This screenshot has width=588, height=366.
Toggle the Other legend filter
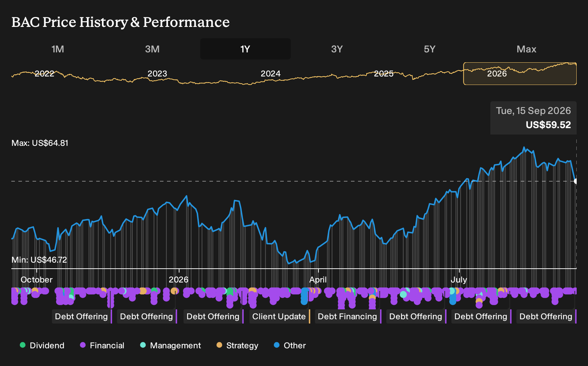290,345
